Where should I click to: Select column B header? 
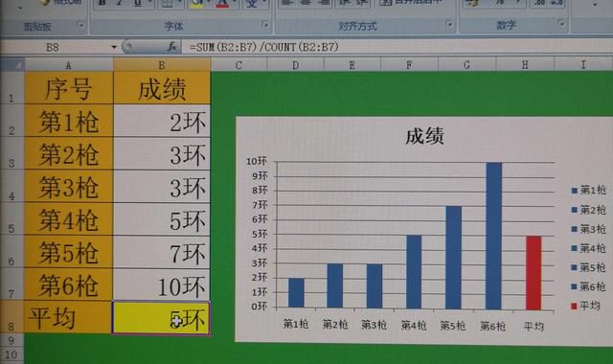(x=162, y=65)
